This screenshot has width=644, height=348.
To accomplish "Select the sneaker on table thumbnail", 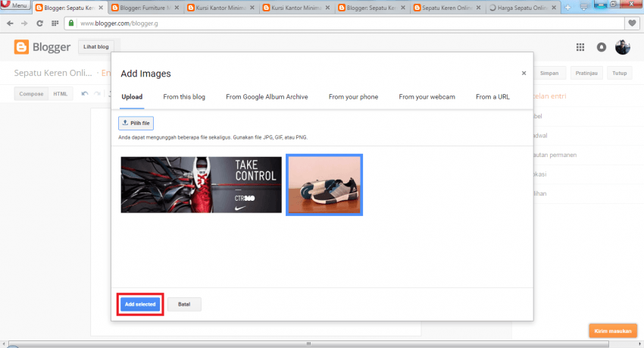I will point(324,185).
